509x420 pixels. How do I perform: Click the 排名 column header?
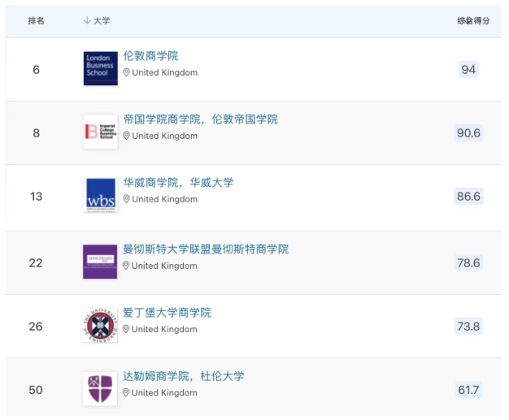(36, 21)
